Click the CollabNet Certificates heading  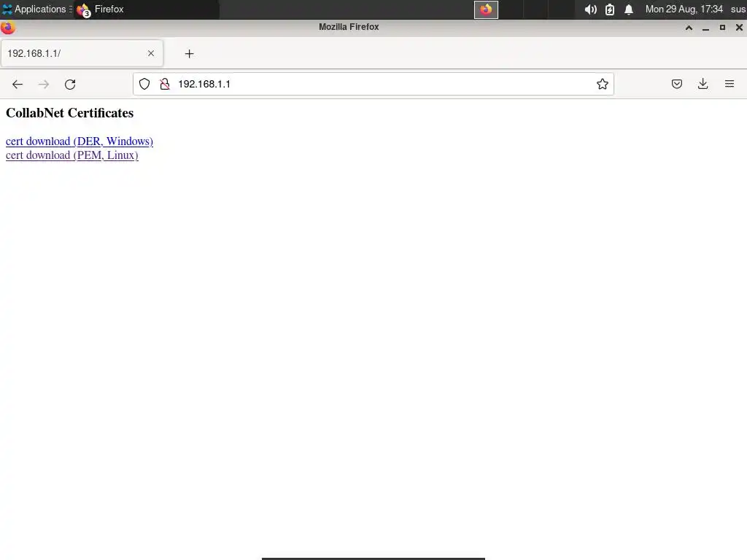(69, 113)
